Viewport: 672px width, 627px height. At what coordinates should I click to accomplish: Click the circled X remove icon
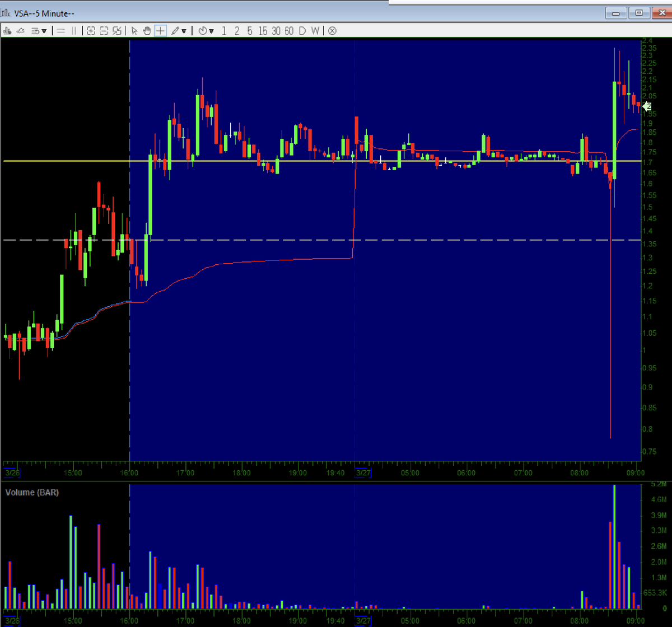(332, 31)
